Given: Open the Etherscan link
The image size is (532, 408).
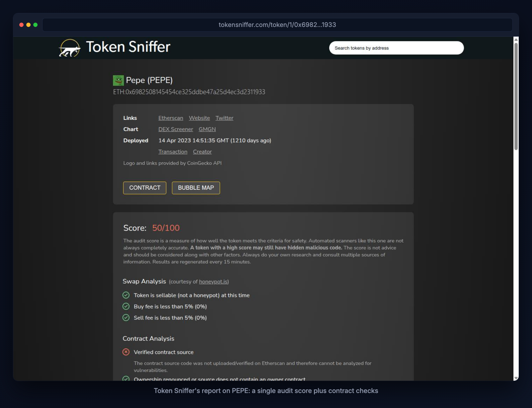Looking at the screenshot, I should (171, 118).
